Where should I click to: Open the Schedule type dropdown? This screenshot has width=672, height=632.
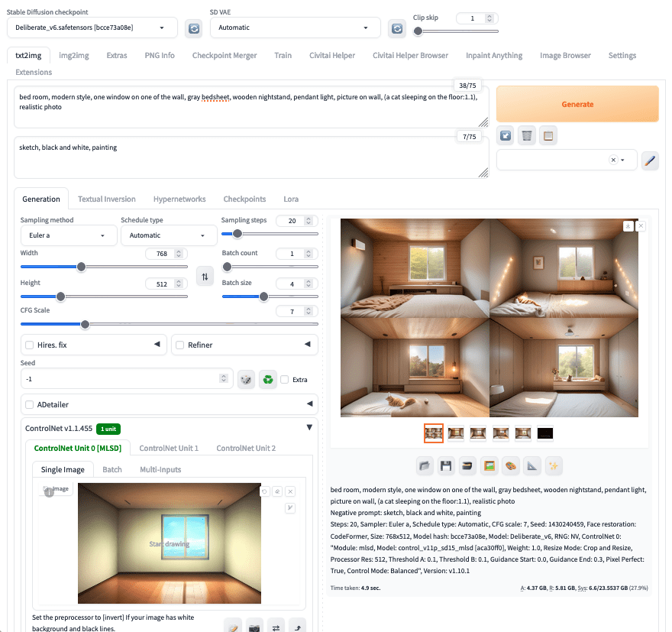point(169,235)
